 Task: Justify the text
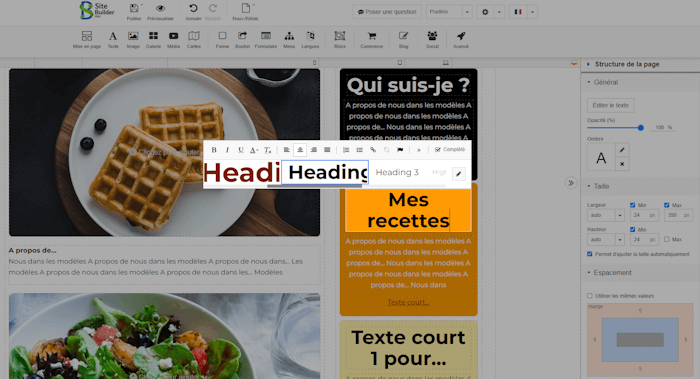[x=327, y=150]
